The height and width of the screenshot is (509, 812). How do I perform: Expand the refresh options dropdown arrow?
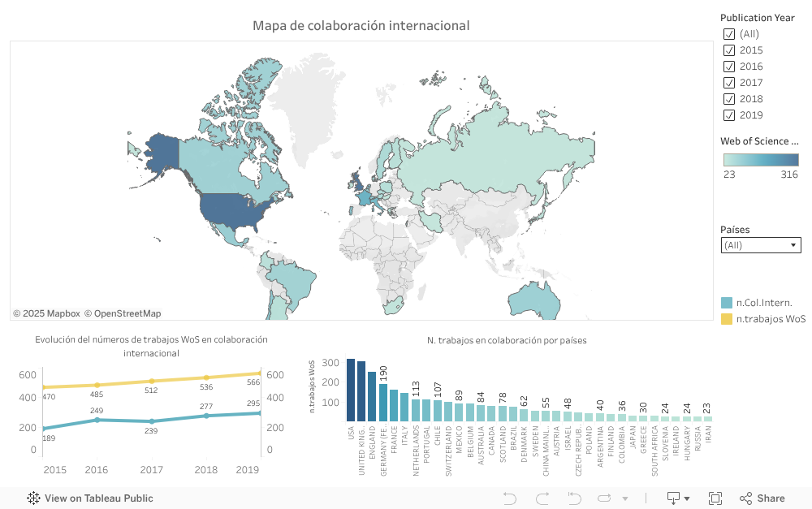[624, 499]
